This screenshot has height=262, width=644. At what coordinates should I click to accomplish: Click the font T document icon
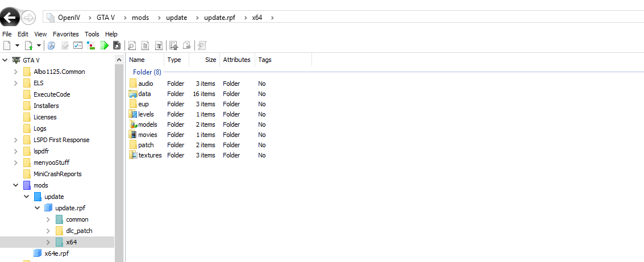(159, 45)
